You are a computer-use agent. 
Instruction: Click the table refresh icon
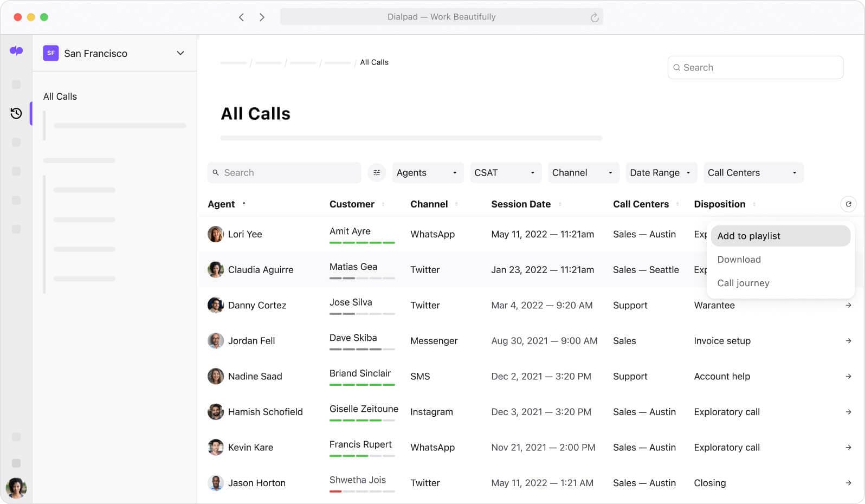848,204
